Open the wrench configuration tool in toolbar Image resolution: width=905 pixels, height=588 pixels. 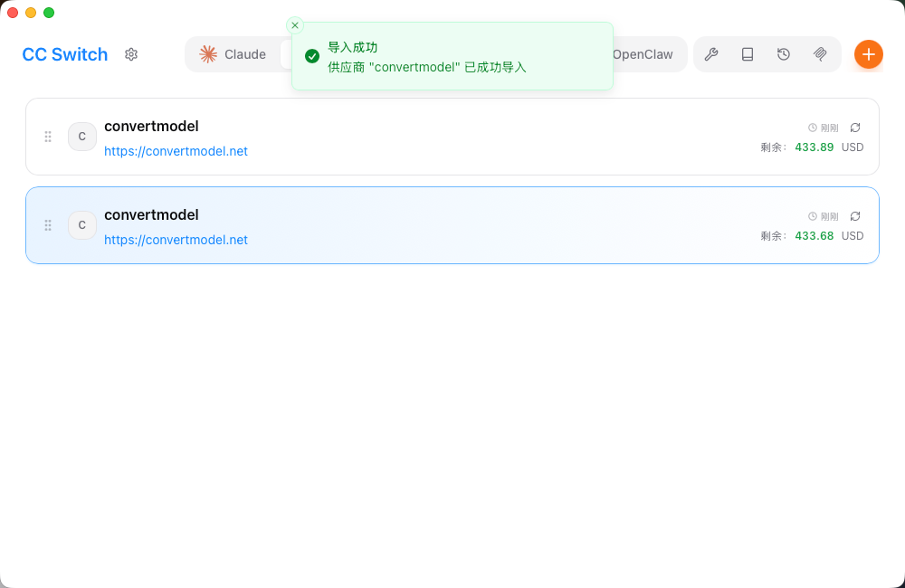click(711, 54)
